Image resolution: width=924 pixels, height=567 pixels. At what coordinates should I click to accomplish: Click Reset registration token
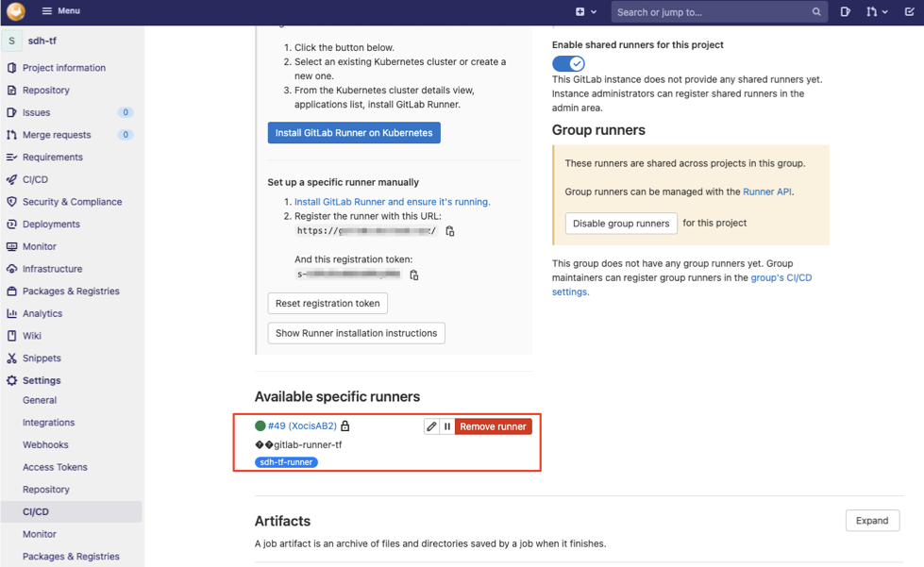328,303
